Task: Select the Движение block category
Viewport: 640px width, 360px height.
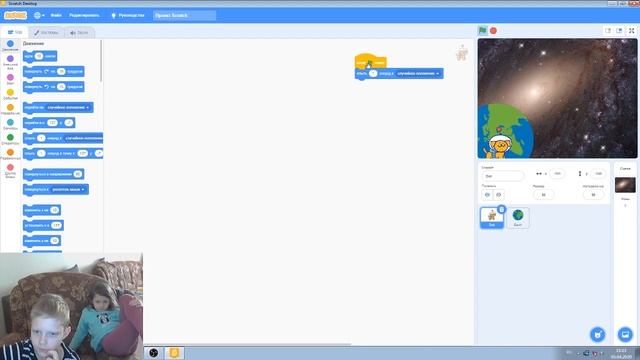Action: [x=10, y=46]
